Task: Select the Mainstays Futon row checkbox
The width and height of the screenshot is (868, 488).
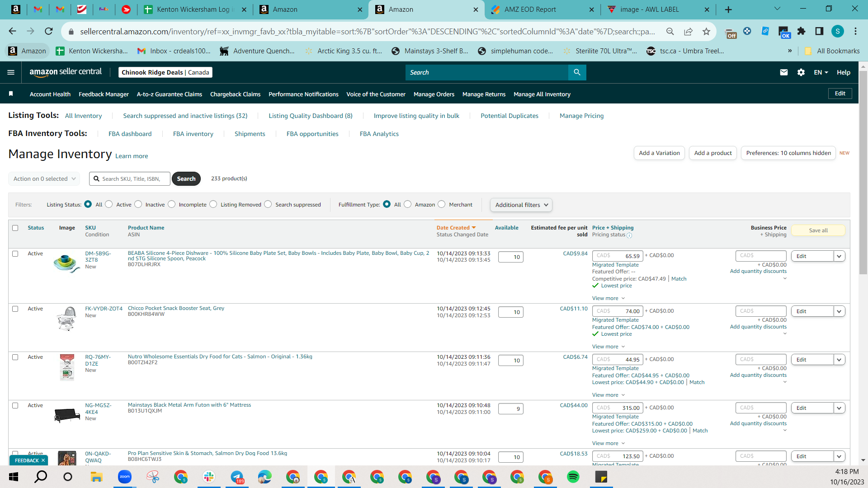Action: pos(15,406)
